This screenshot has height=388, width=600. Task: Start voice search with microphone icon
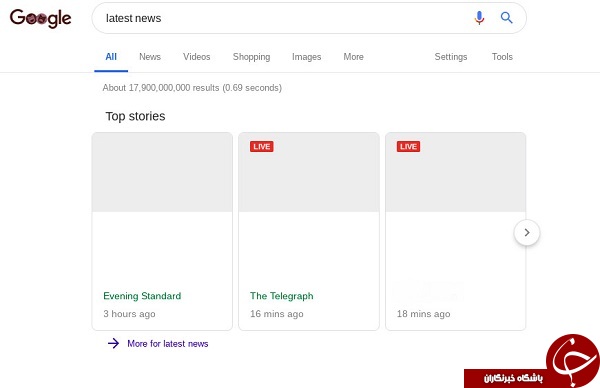479,18
